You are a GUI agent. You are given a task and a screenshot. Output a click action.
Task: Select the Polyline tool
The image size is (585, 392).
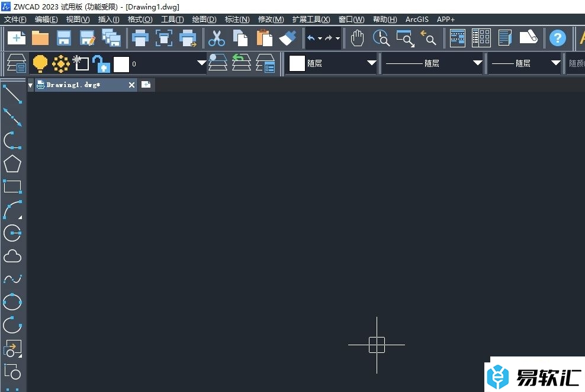(x=12, y=140)
